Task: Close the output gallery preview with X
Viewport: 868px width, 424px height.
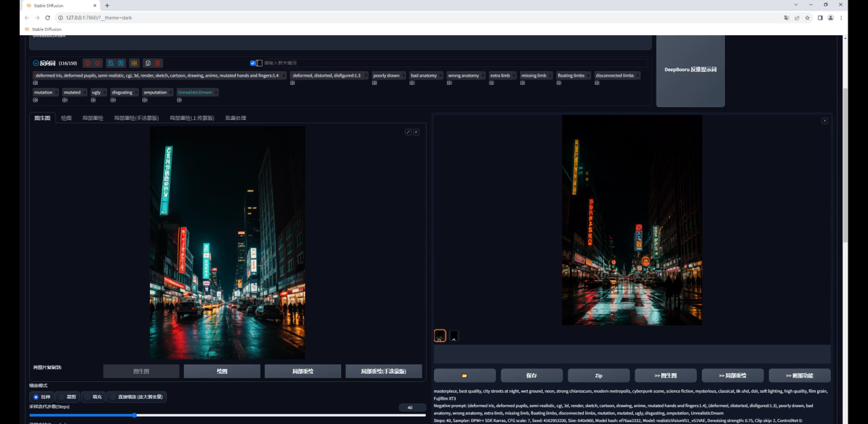Action: click(825, 121)
